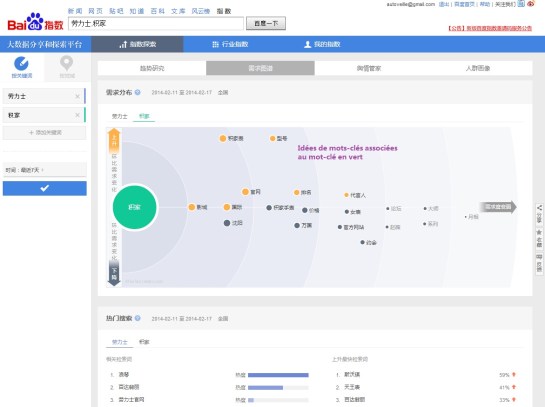Click the orange 官网 keyword bubble
Screen dimensions: 545x407
tap(245, 192)
